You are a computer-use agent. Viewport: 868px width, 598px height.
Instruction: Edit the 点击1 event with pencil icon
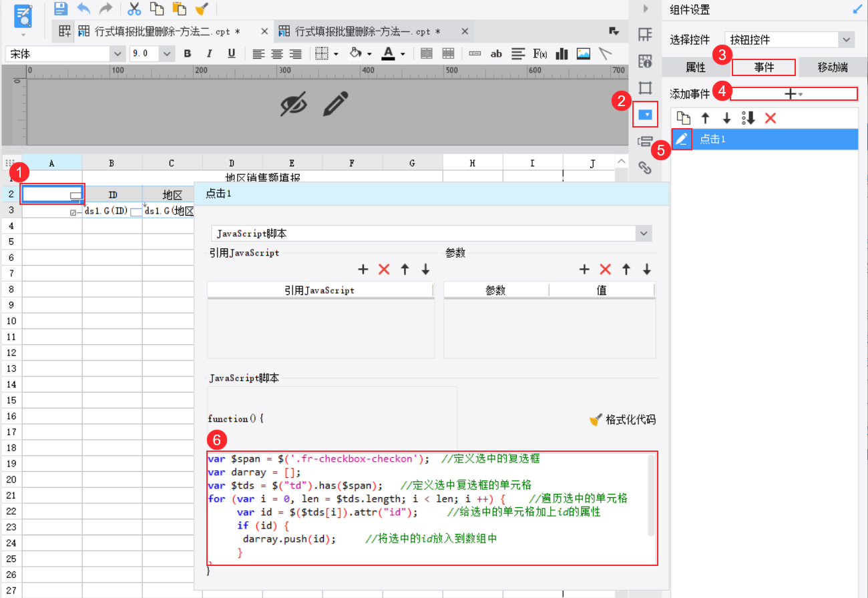[682, 139]
